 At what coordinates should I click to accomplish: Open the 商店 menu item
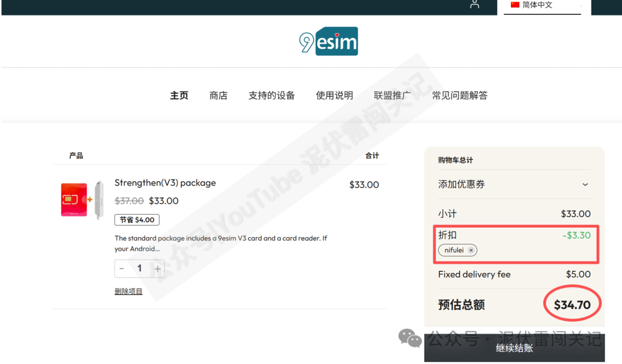219,96
